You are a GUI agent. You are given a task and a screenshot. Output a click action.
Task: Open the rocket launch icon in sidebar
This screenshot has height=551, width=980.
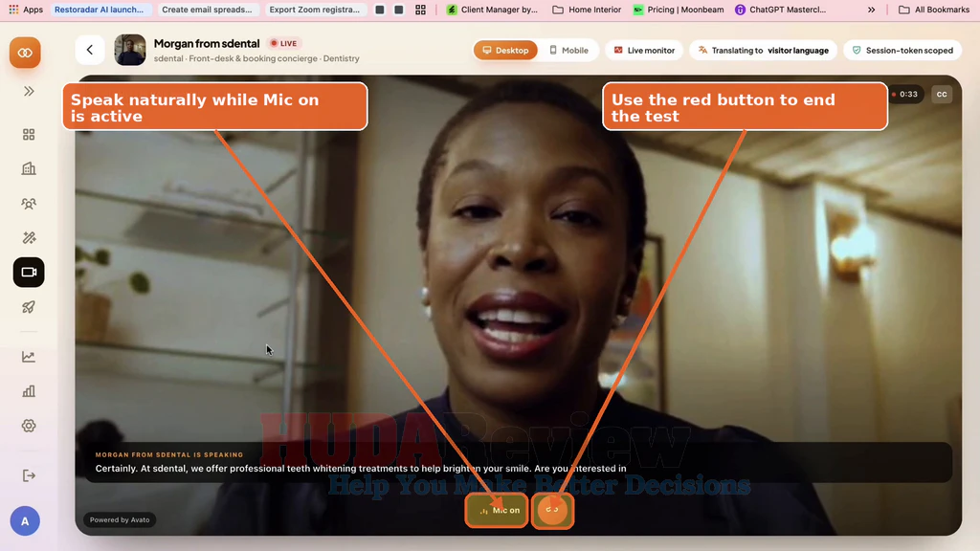click(x=29, y=307)
